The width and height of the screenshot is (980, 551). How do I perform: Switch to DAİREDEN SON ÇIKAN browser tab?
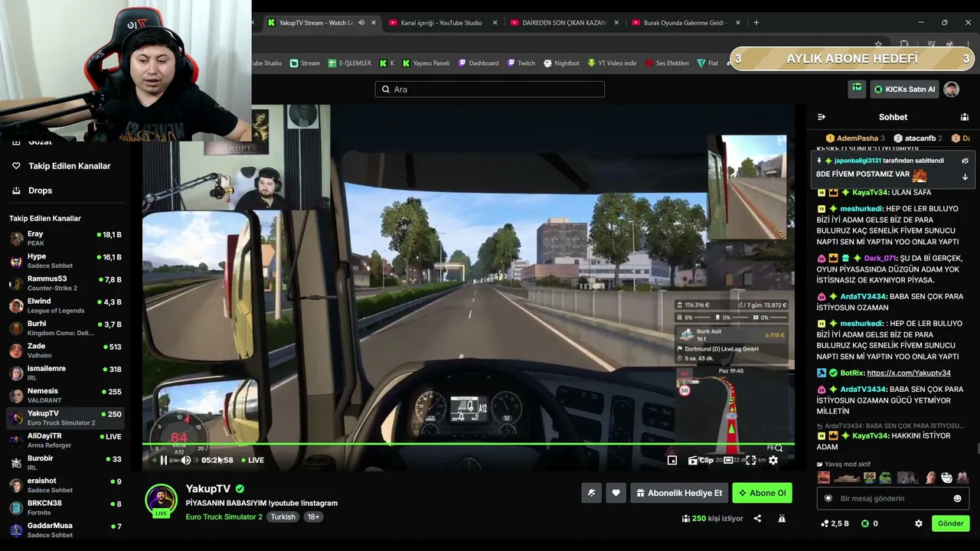click(x=565, y=22)
